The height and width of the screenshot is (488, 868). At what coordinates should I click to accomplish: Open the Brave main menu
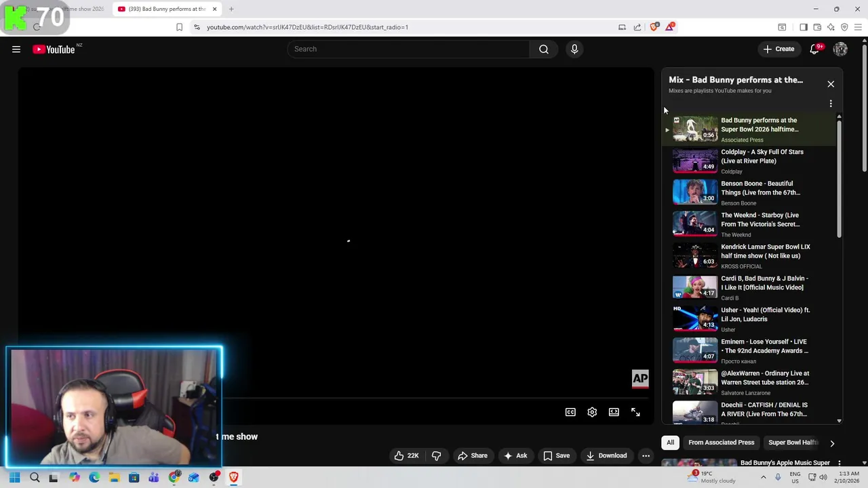pyautogui.click(x=858, y=27)
